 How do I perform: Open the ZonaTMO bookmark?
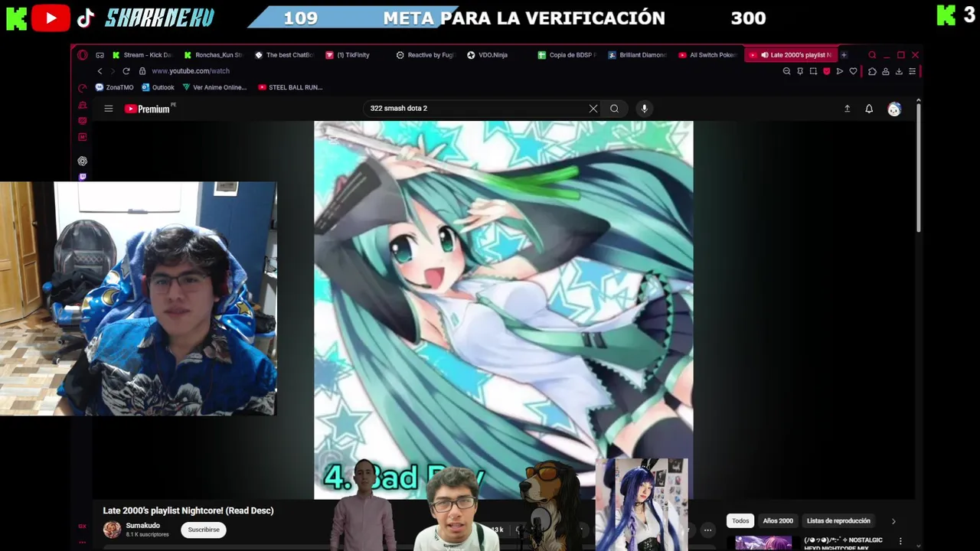[x=114, y=87]
